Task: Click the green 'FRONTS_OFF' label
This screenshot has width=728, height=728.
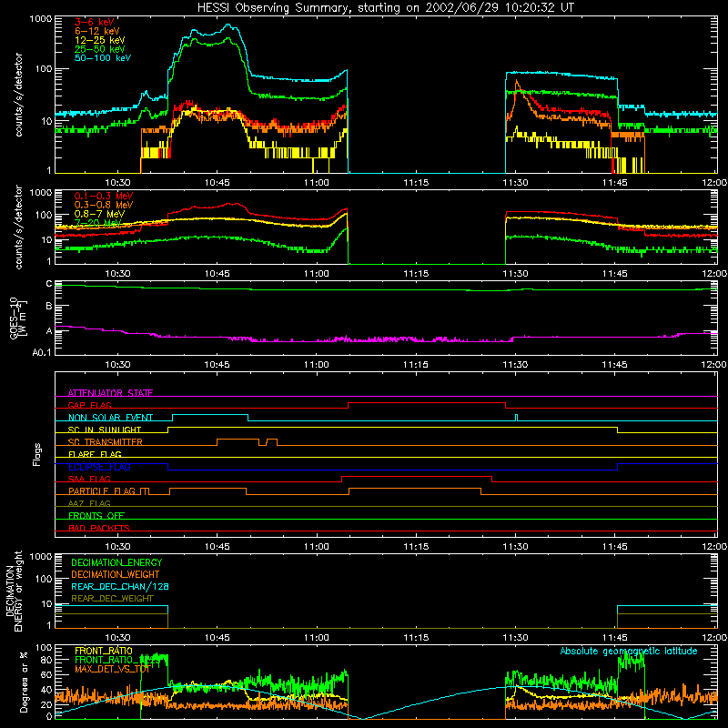Action: pos(96,516)
